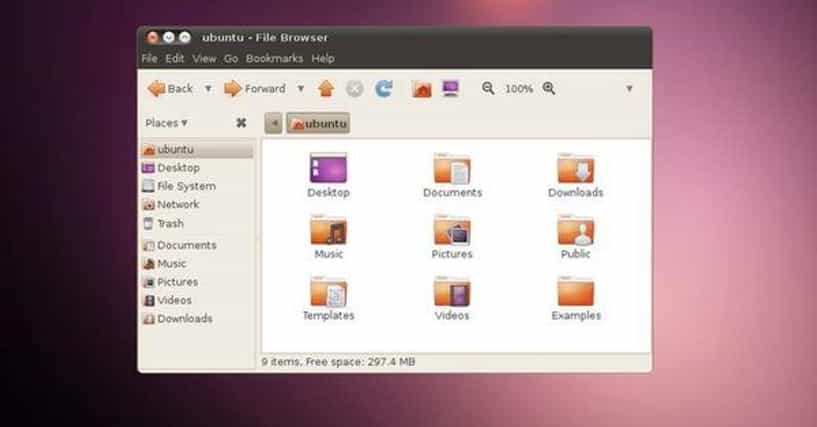Go to Home folder via toolbar icon
Screen dimensions: 817x427
click(422, 89)
